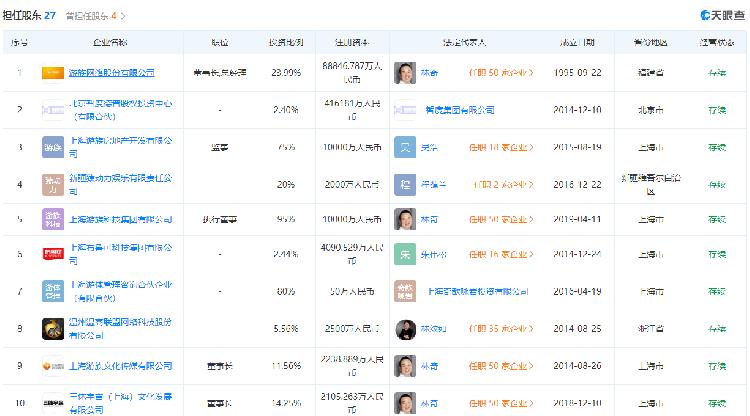The width and height of the screenshot is (750, 416).
Task: Open representative name link in row 3
Action: (429, 147)
